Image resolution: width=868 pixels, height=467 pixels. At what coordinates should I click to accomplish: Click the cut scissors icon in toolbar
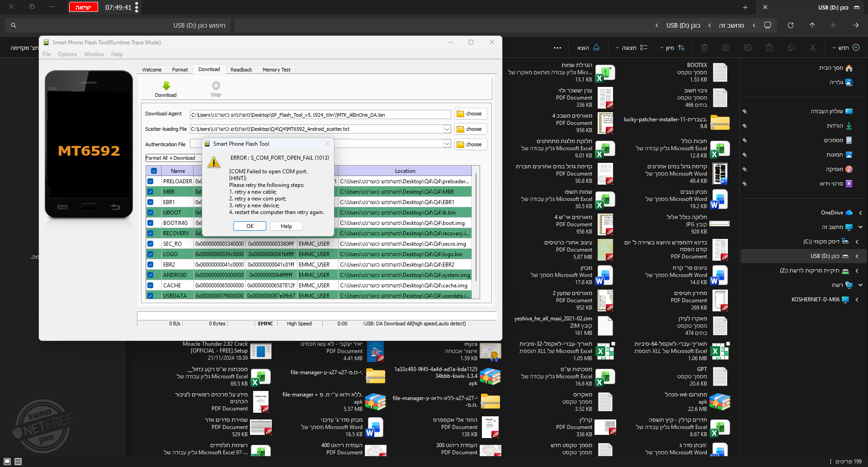click(812, 48)
